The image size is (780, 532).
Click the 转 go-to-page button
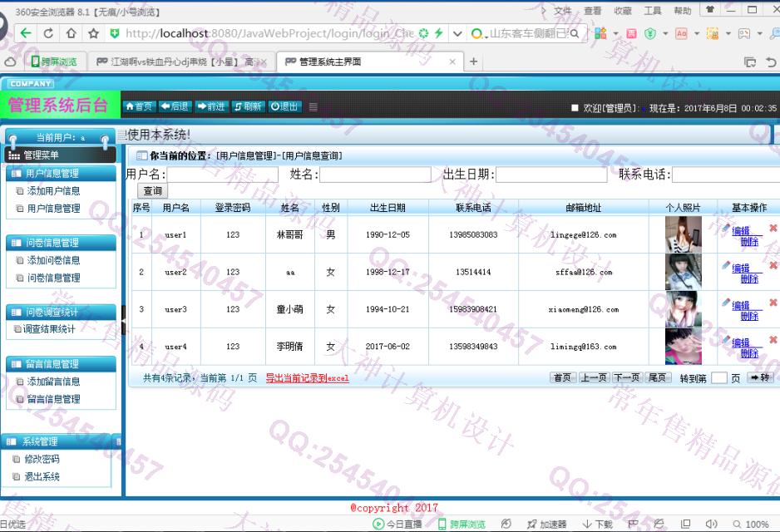(x=760, y=378)
